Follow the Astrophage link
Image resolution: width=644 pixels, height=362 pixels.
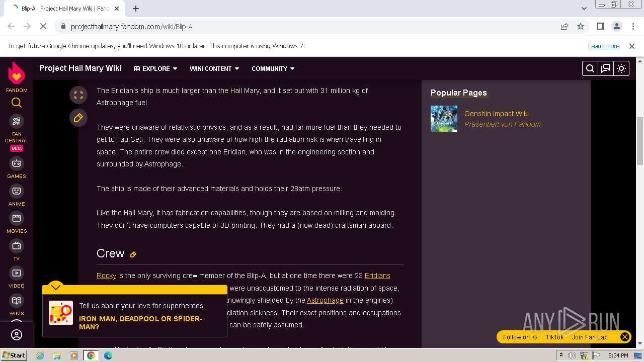coord(325,300)
